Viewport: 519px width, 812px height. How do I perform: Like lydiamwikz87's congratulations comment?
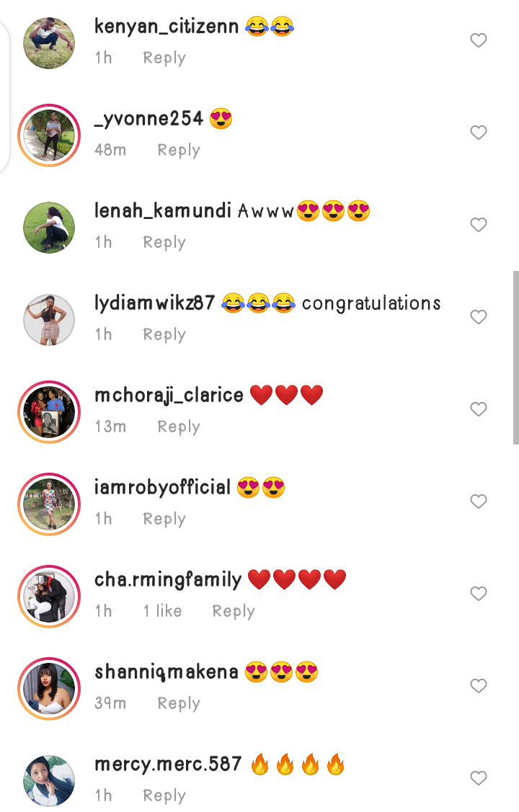[x=478, y=317]
